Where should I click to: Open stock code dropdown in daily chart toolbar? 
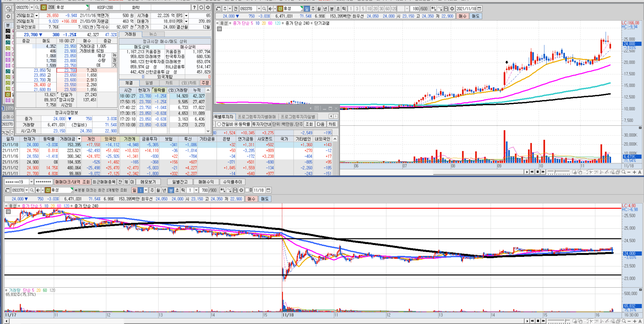pos(259,9)
